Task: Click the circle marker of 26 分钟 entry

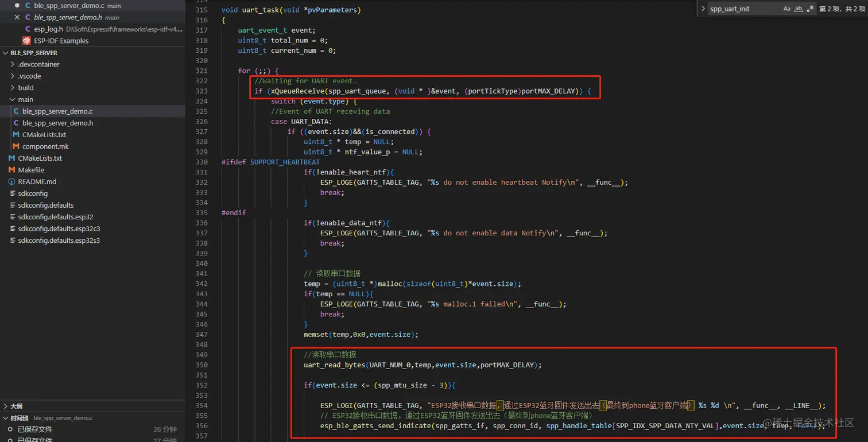Action: click(x=10, y=429)
